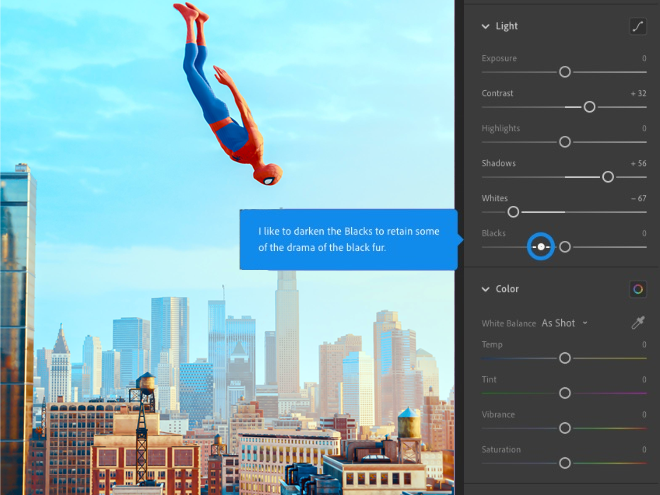The height and width of the screenshot is (495, 660).
Task: Collapse the Color panel section
Action: (x=486, y=289)
